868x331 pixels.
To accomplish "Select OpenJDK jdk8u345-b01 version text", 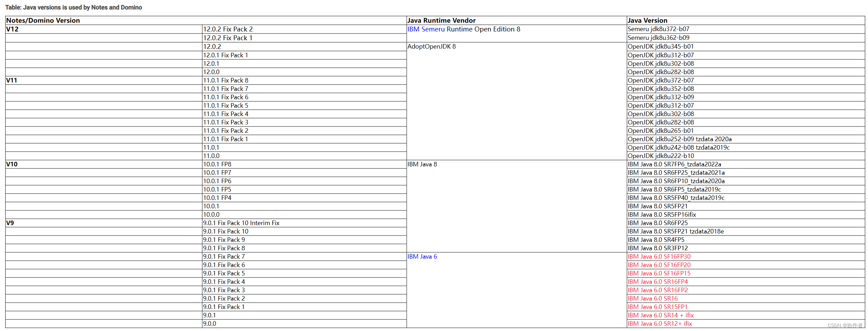I will click(x=661, y=46).
